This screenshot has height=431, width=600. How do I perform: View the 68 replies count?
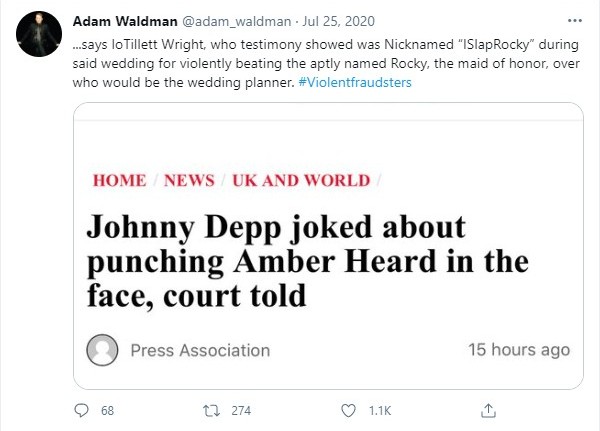(x=108, y=411)
